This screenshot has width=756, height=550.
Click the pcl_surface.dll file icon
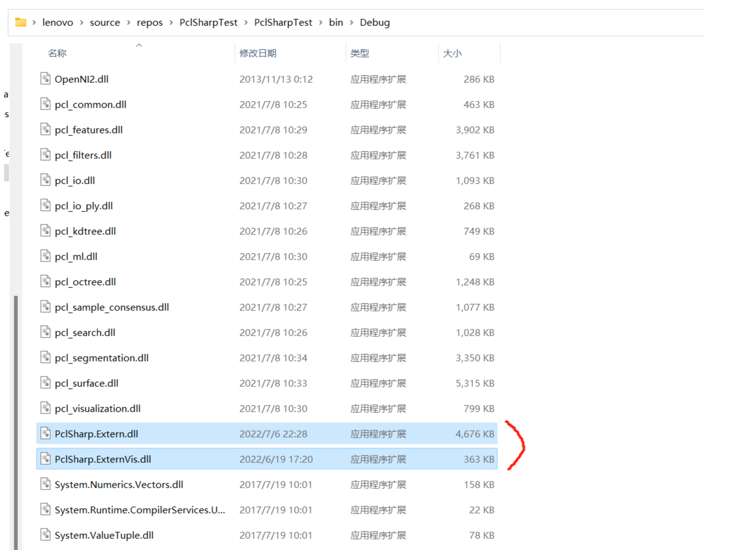coord(45,382)
